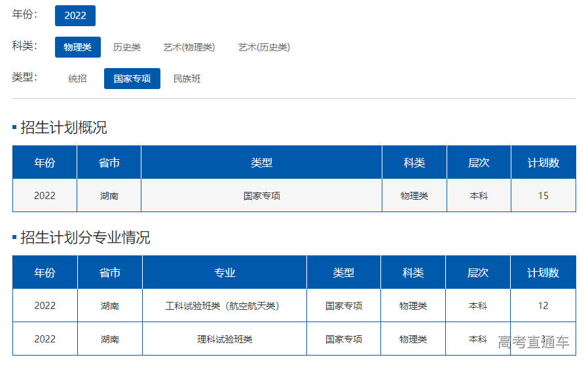588x368 pixels.
Task: Click 层次 header in the majors table
Action: [x=478, y=272]
